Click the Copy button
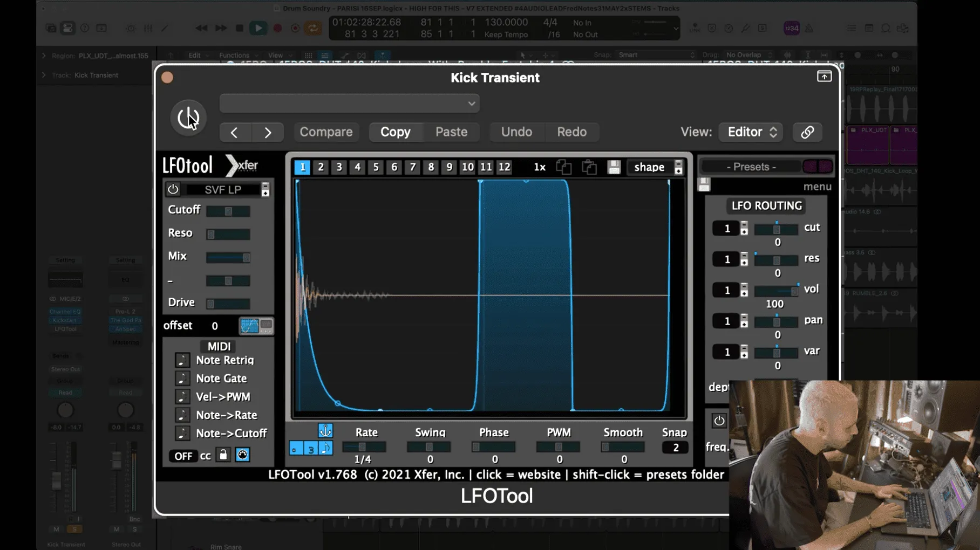 [x=396, y=132]
